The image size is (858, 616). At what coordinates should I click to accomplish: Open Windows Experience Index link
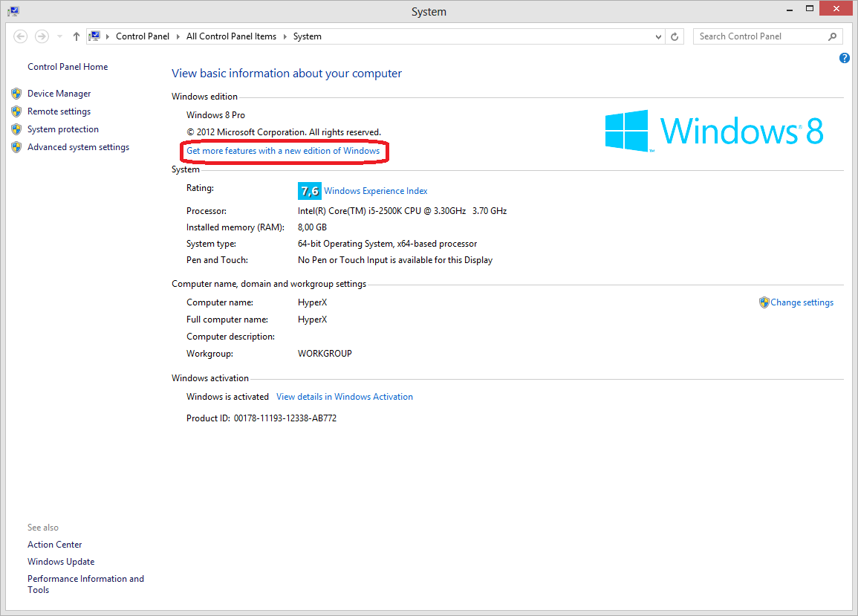click(375, 190)
